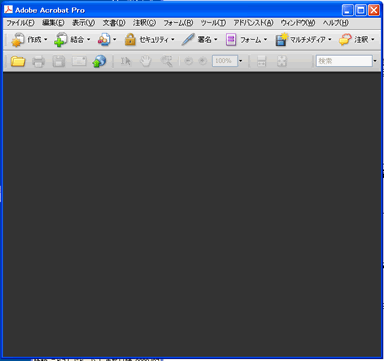Expand the マルチメディア dropdown arrow
Image resolution: width=384 pixels, height=361 pixels.
[x=330, y=39]
